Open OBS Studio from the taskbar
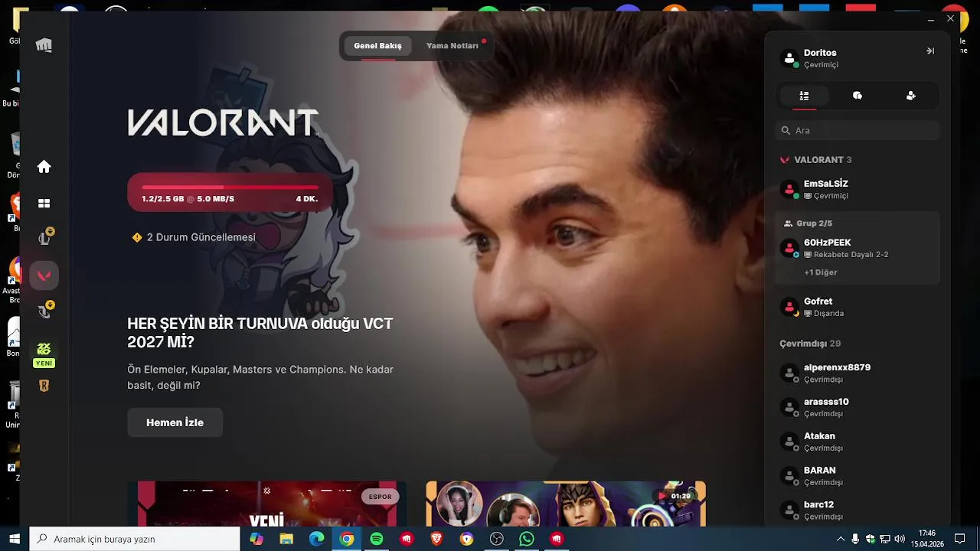This screenshot has height=551, width=980. tap(496, 539)
